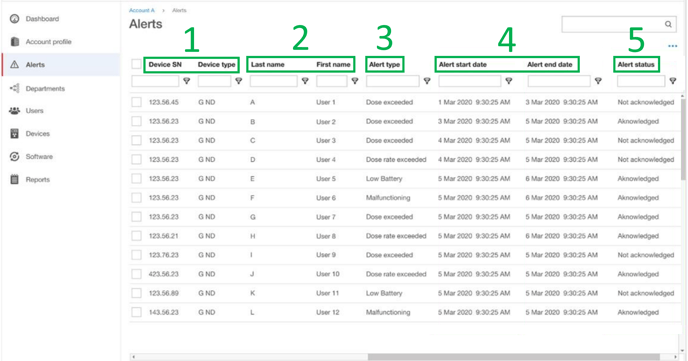
Task: Click the Last name filter input
Action: pos(273,81)
